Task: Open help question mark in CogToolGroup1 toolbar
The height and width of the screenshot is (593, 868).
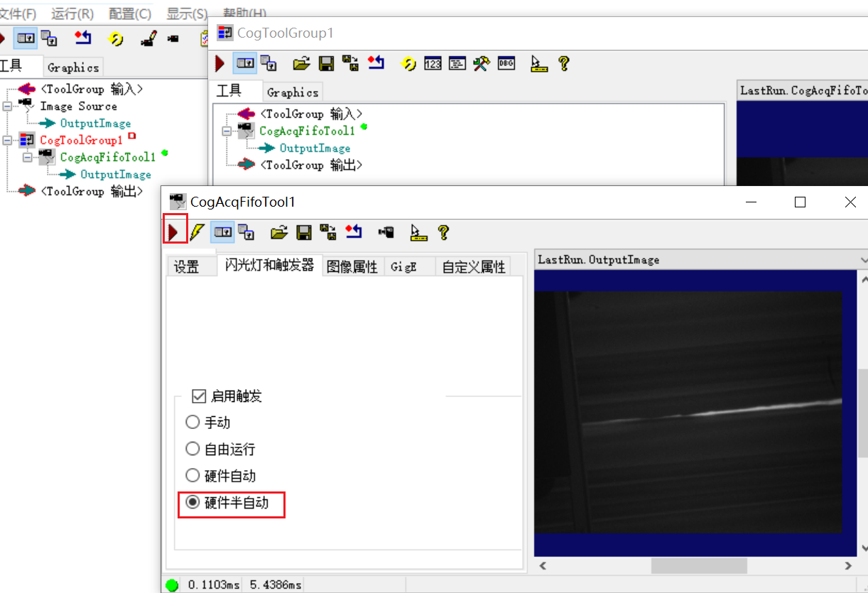Action: click(563, 63)
